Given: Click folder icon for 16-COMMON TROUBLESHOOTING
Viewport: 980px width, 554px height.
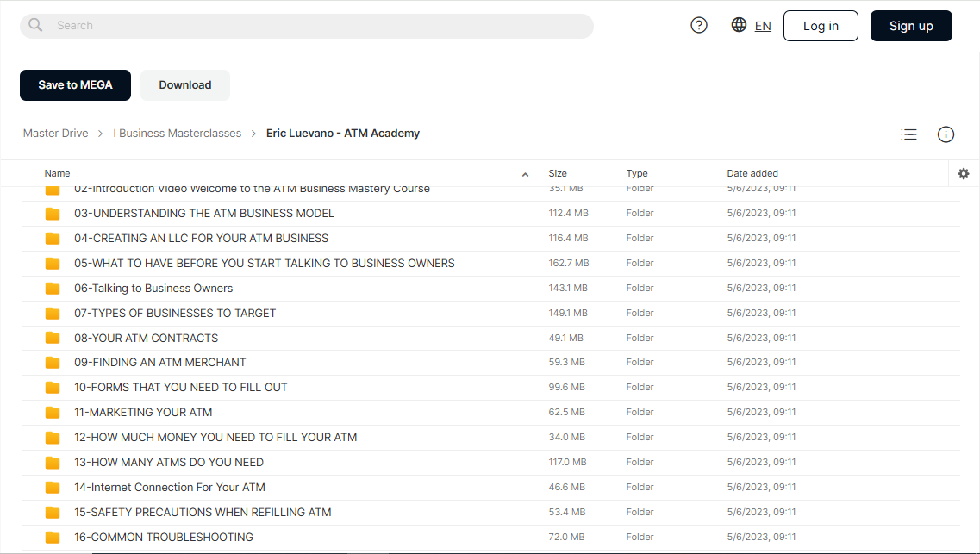Looking at the screenshot, I should (x=53, y=538).
